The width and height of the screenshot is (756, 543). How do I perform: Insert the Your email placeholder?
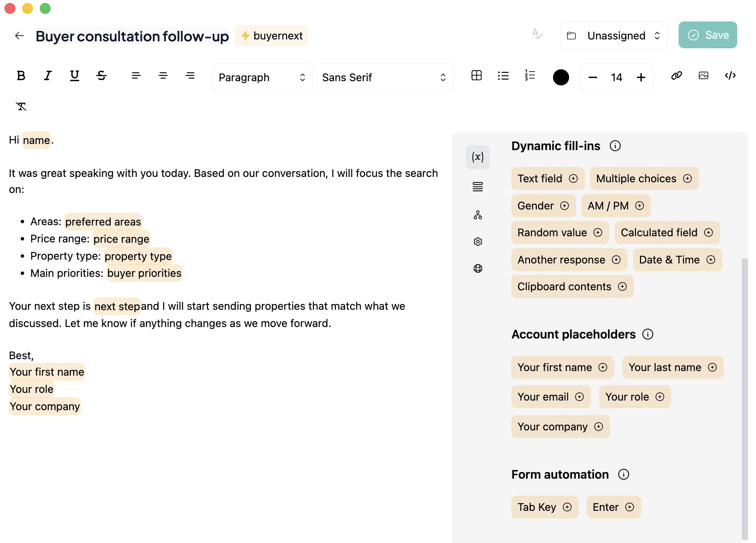pos(551,397)
